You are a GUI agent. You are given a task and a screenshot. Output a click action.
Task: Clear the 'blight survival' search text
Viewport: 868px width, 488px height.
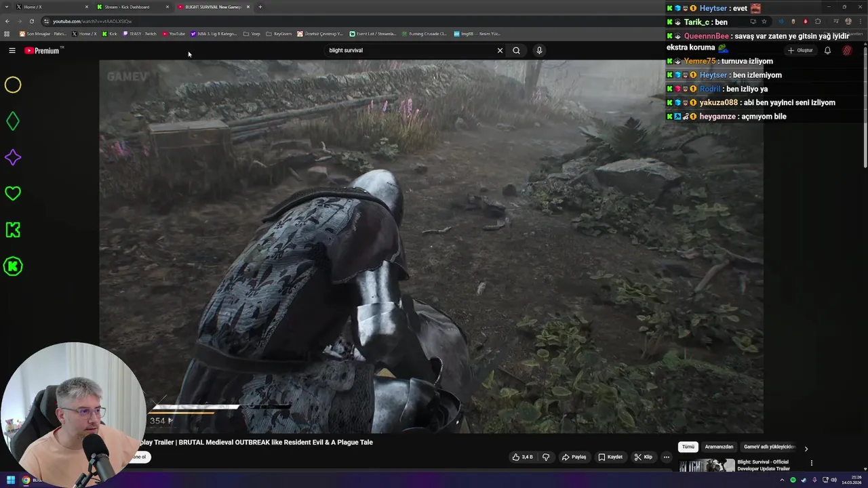pyautogui.click(x=500, y=50)
